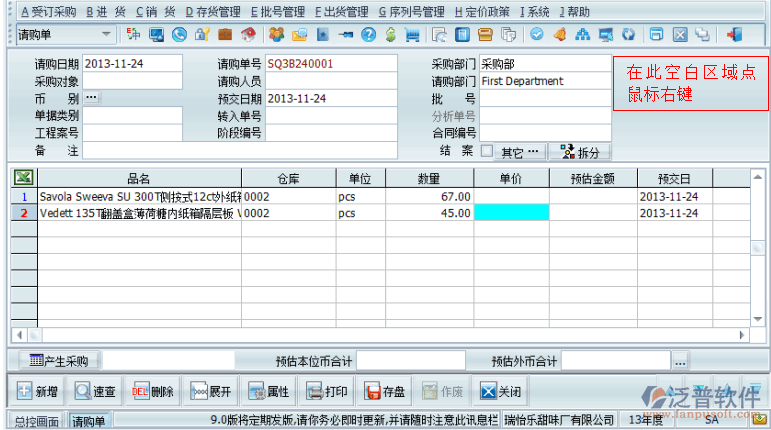Screen dimensions: 771x430
Task: Click the copy documents toolbar icon
Action: [508, 34]
